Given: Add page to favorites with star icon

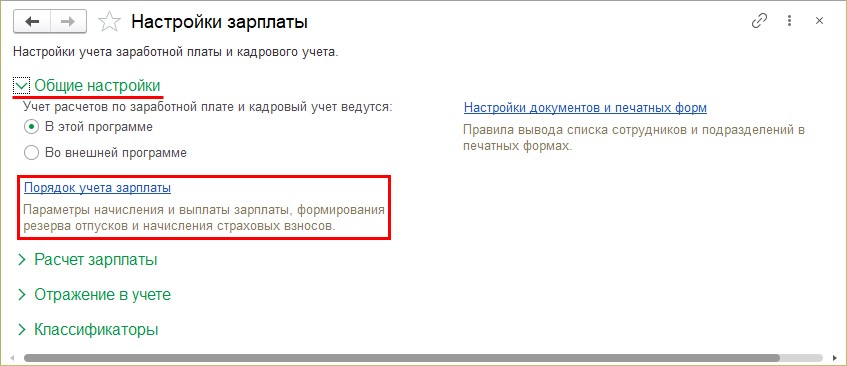Looking at the screenshot, I should point(109,22).
